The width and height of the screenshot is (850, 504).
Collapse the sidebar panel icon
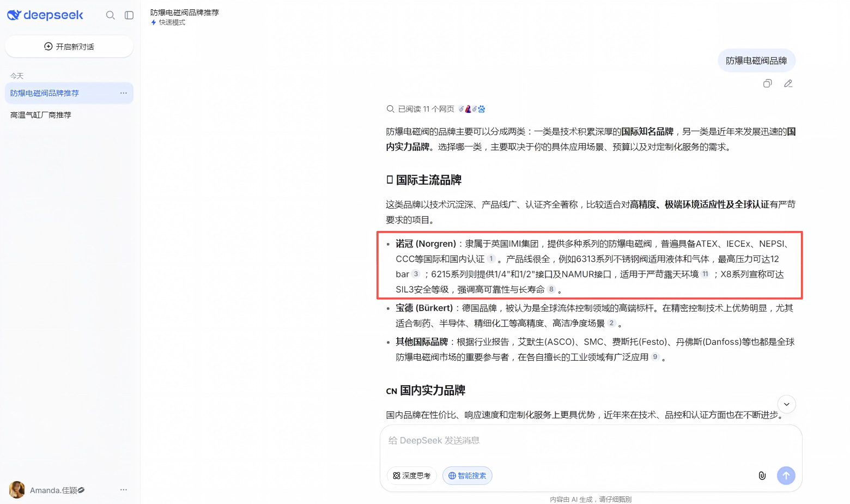pyautogui.click(x=129, y=15)
